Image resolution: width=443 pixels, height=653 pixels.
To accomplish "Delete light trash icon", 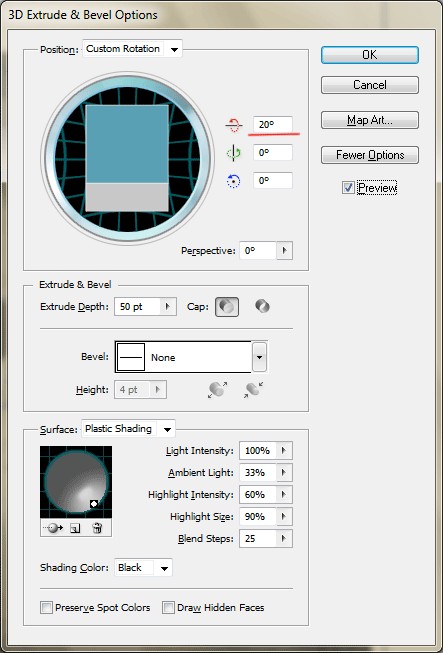I will 97,528.
